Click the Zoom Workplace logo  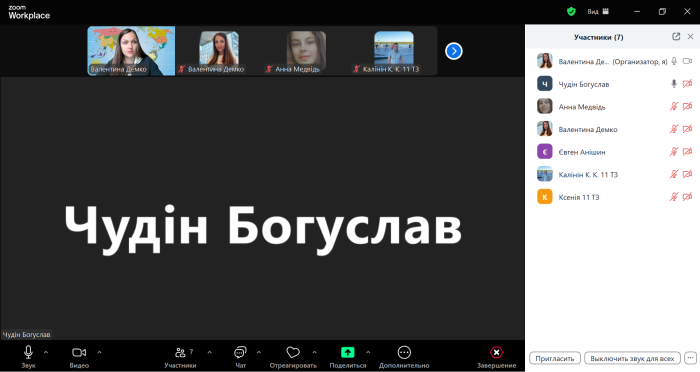tap(29, 13)
